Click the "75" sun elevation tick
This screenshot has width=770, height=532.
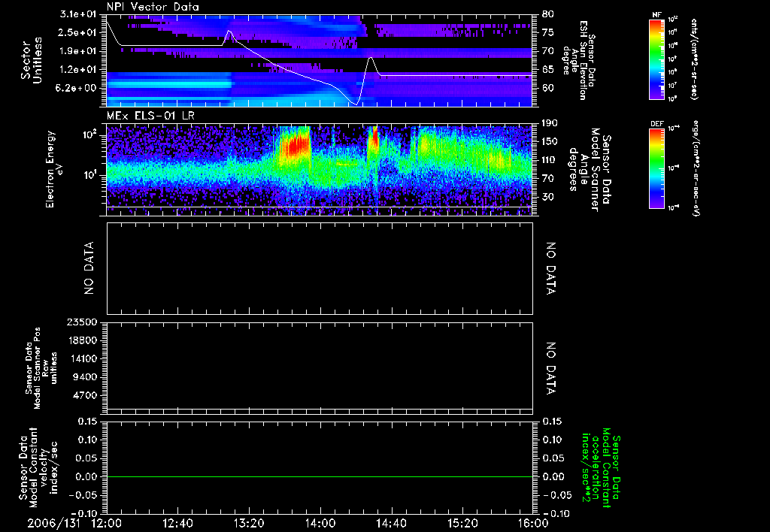547,32
